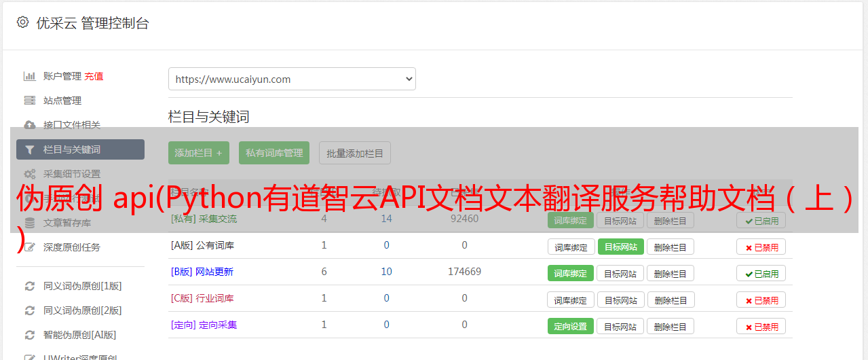
Task: Click the 私有词库管理 button
Action: click(x=274, y=153)
